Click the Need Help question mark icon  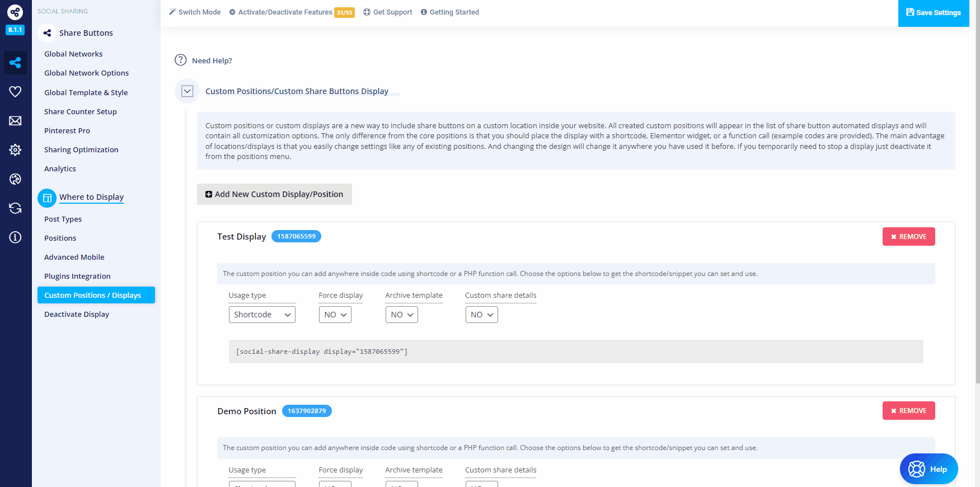180,60
